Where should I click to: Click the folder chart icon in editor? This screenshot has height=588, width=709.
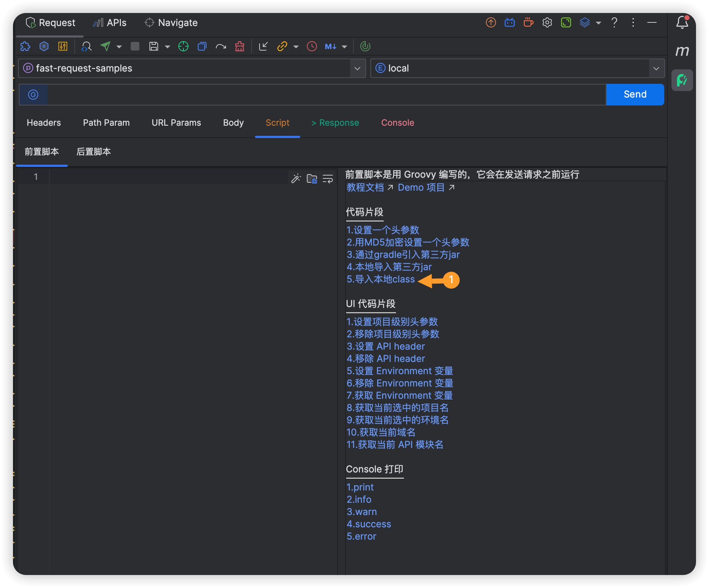pyautogui.click(x=312, y=178)
